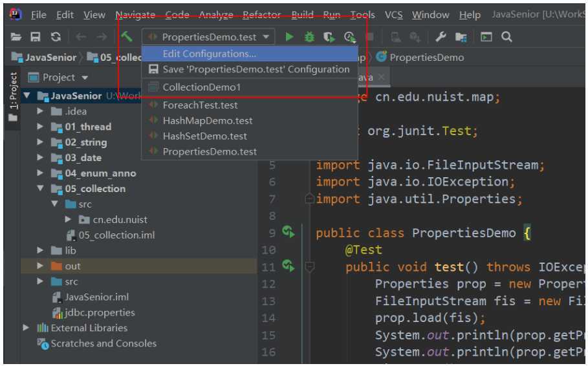This screenshot has height=366, width=588.
Task: Click the Save All floppy icon
Action: pos(35,37)
